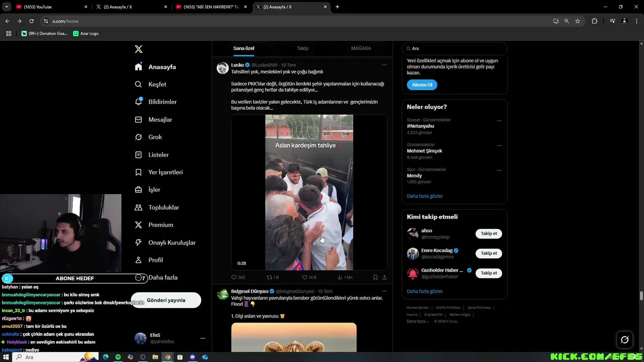Screen dimensions: 644x362
Task: Open Onaylı Kuruluşlar page
Action: click(165, 243)
